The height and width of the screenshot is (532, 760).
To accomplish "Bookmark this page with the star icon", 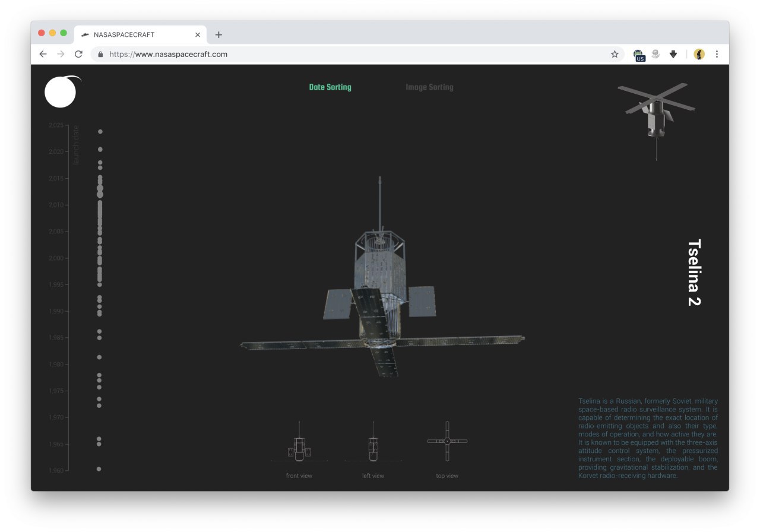I will (x=615, y=54).
